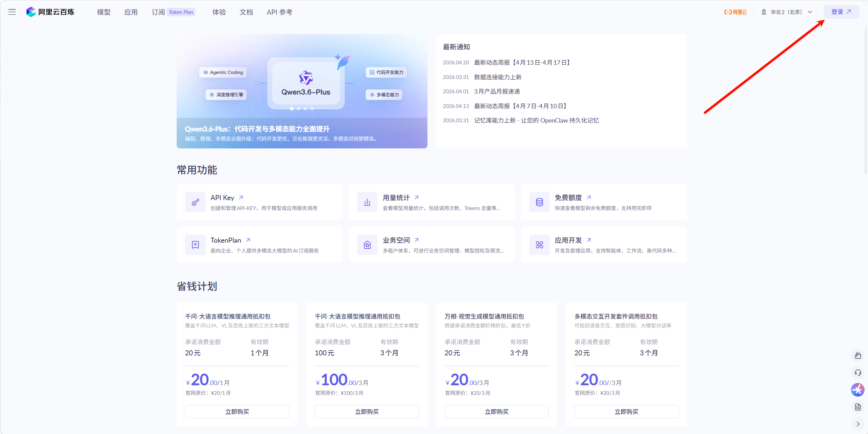Screen dimensions: 868x434
Task: Open notice 最新动态周报【4月7日-4月10日】
Action: 521,106
